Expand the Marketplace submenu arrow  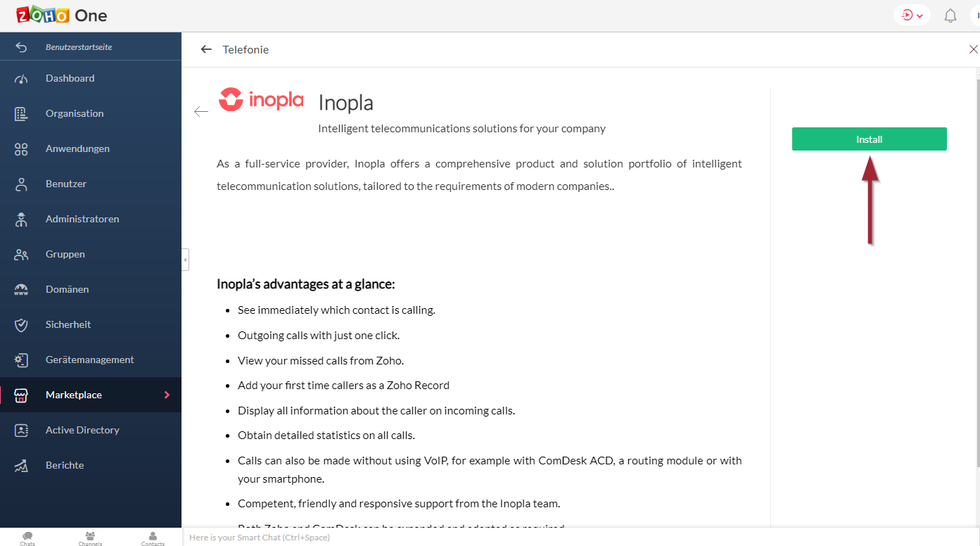tap(167, 395)
